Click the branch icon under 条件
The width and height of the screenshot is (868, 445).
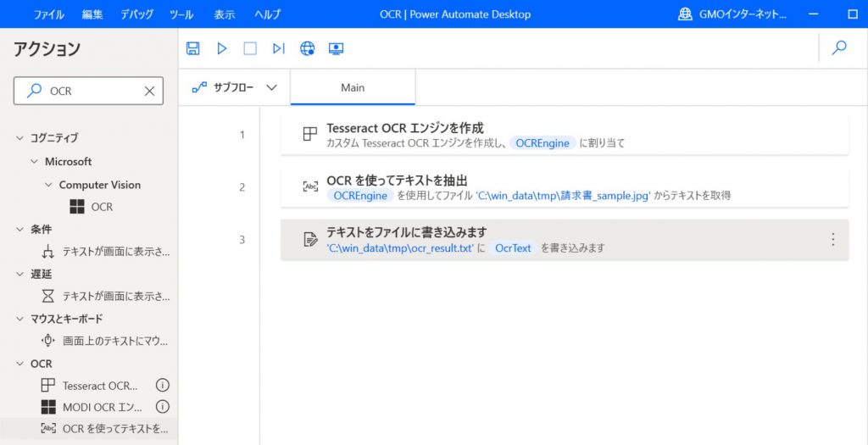click(x=48, y=253)
